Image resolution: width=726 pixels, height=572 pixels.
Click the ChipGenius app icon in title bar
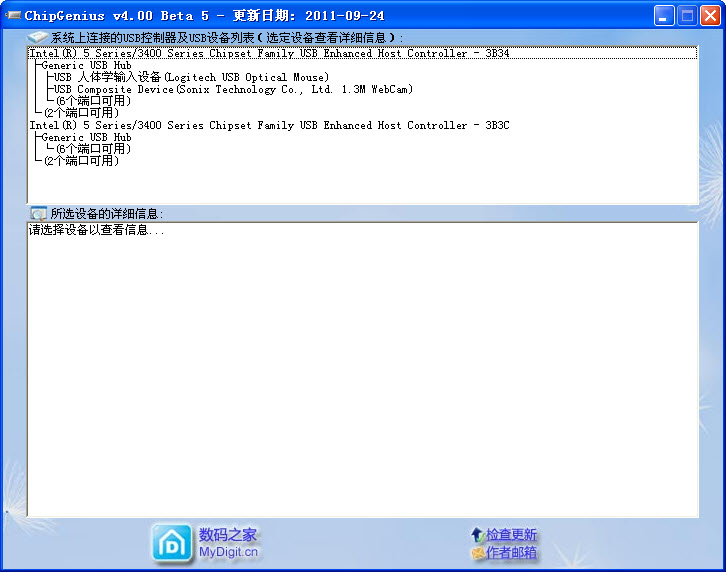coord(12,15)
